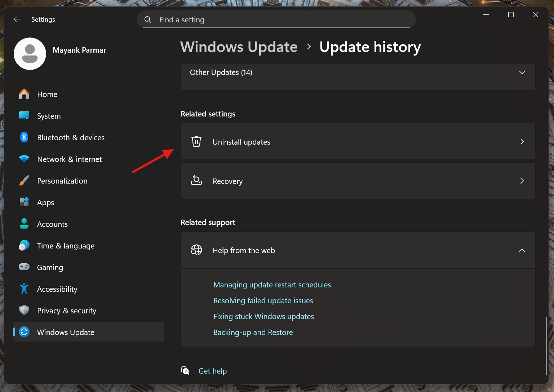Click the trash icon beside Uninstall updates
The image size is (554, 392).
[x=196, y=141]
